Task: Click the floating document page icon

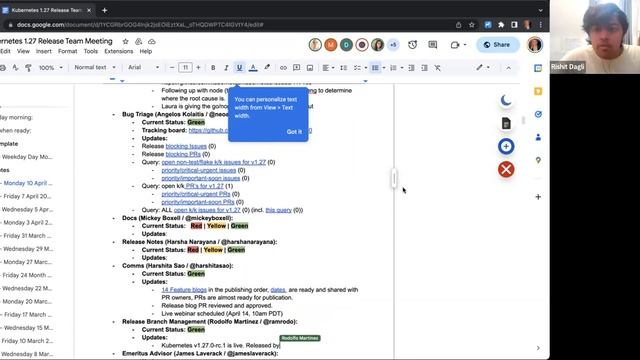Action: pyautogui.click(x=506, y=123)
